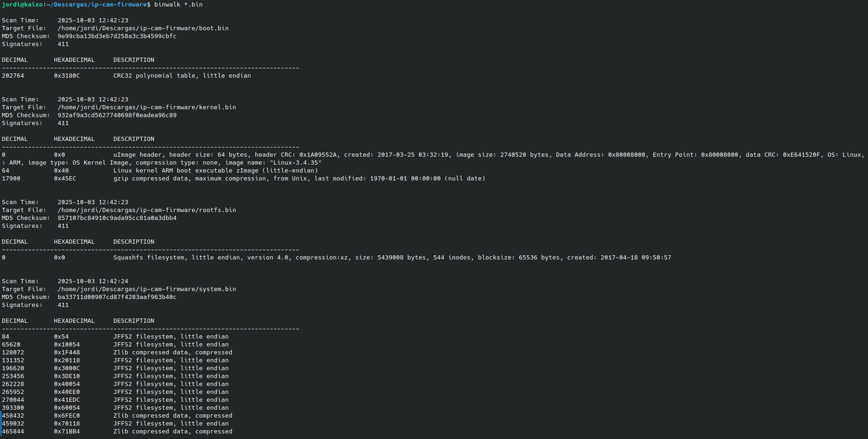Click the boot.bin target file path

[x=143, y=28]
